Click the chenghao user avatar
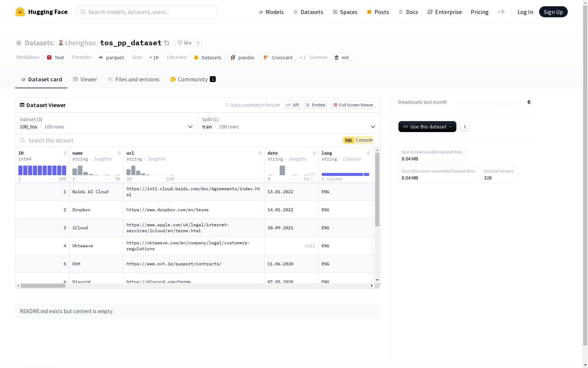 tap(61, 43)
